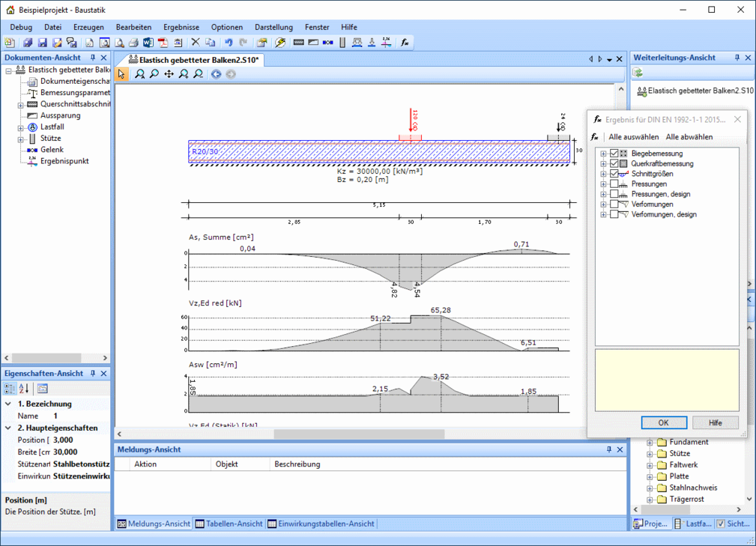Sort properties alphabetically with A-Z icon
The width and height of the screenshot is (756, 546).
[x=23, y=388]
